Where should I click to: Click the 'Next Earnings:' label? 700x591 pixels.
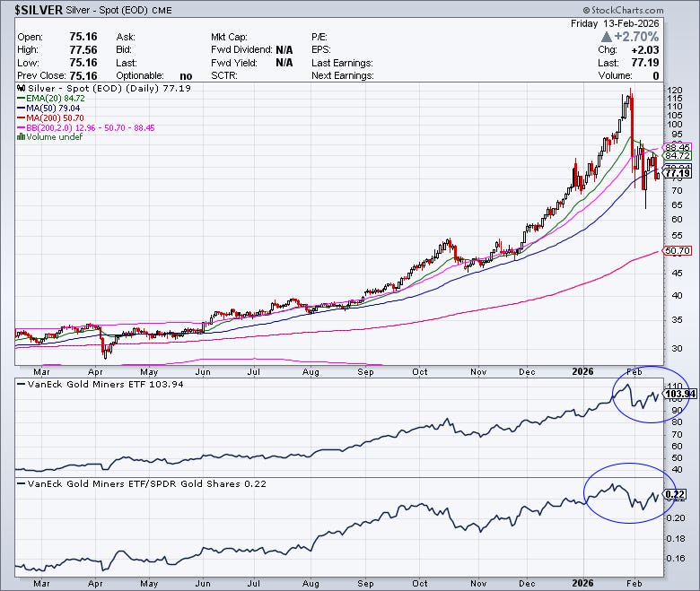(343, 75)
